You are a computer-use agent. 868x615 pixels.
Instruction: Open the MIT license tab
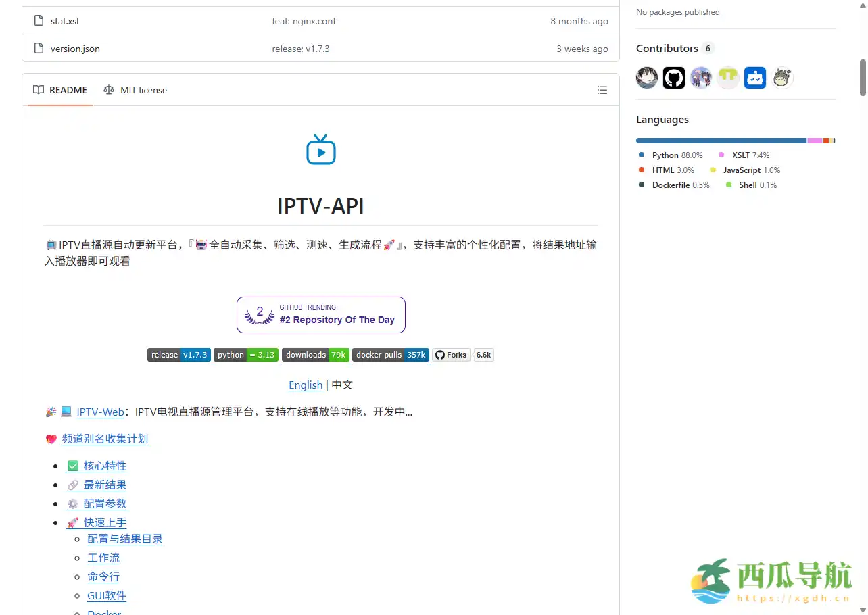click(143, 89)
